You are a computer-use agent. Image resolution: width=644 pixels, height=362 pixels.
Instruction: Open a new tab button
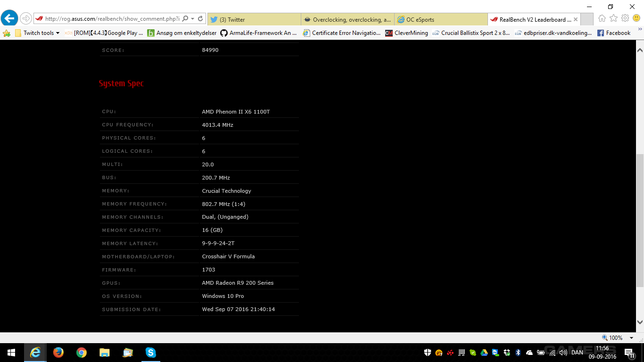tap(587, 19)
